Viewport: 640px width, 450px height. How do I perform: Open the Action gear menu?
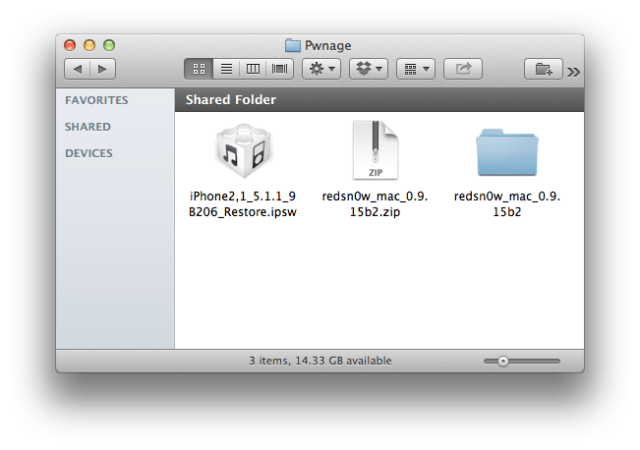tap(322, 69)
